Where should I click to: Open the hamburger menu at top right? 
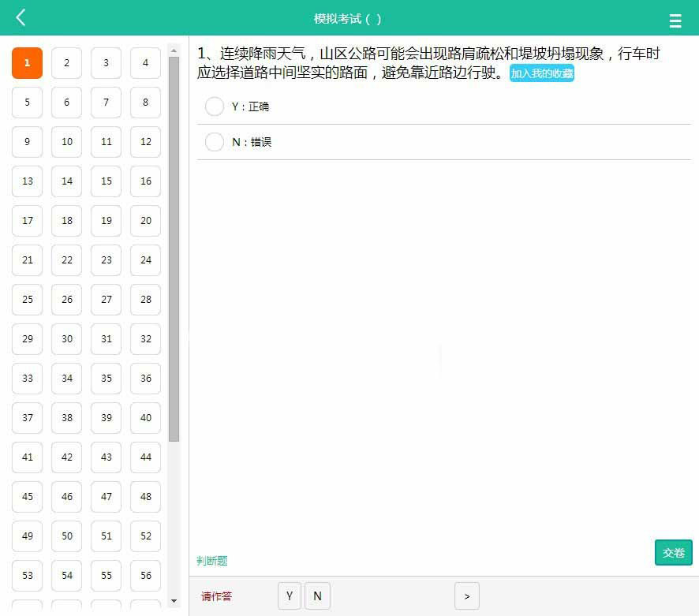pos(675,21)
